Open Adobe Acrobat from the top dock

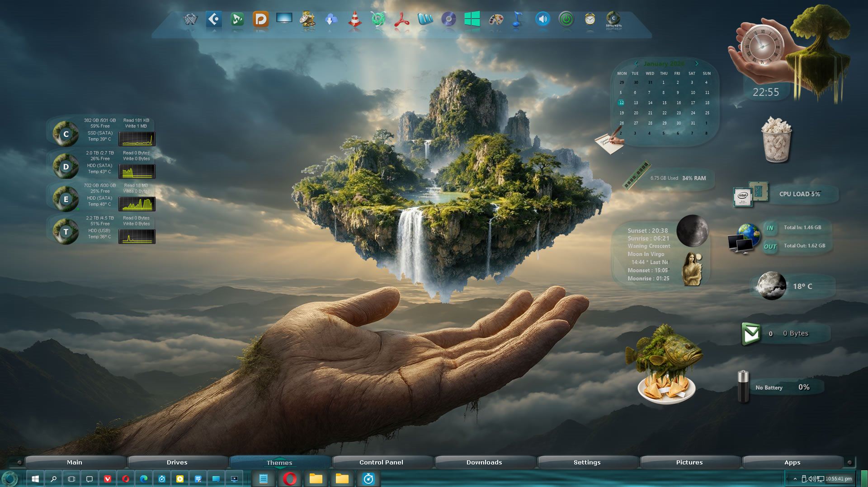pyautogui.click(x=401, y=20)
